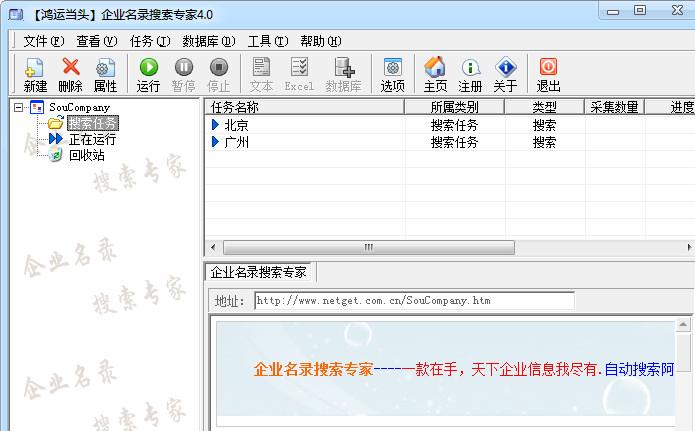The width and height of the screenshot is (695, 431).
Task: Sort by 类型 column header
Action: point(544,107)
